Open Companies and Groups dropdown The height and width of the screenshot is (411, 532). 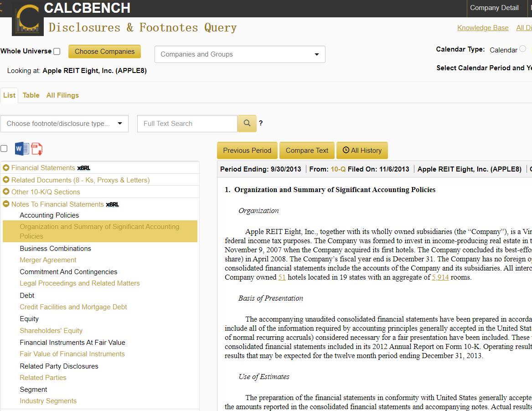pyautogui.click(x=240, y=54)
